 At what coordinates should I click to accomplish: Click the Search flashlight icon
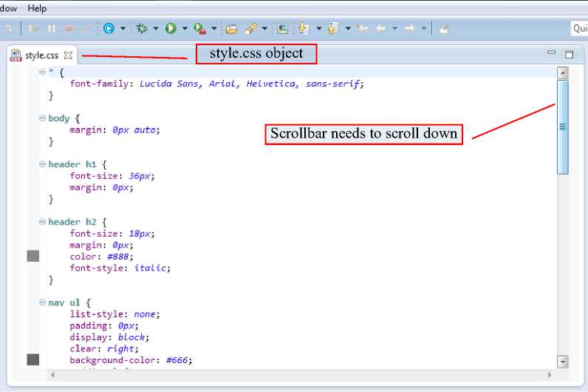250,29
